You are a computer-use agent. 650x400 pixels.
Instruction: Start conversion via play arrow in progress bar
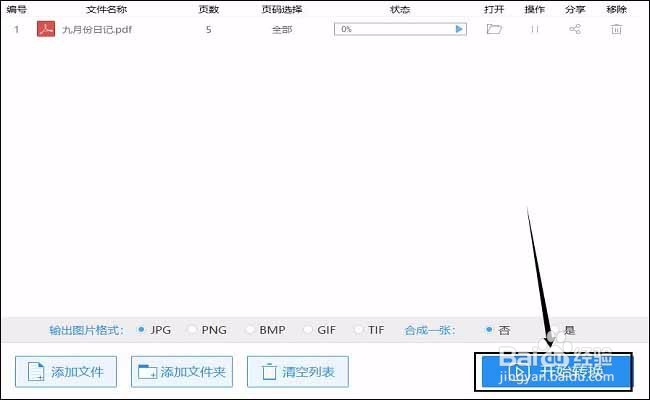pyautogui.click(x=459, y=29)
